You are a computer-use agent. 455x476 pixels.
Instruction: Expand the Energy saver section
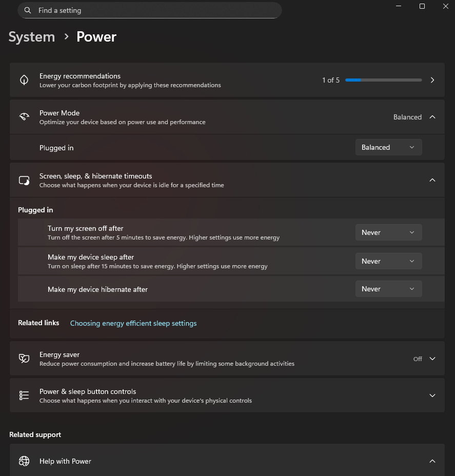pos(432,359)
